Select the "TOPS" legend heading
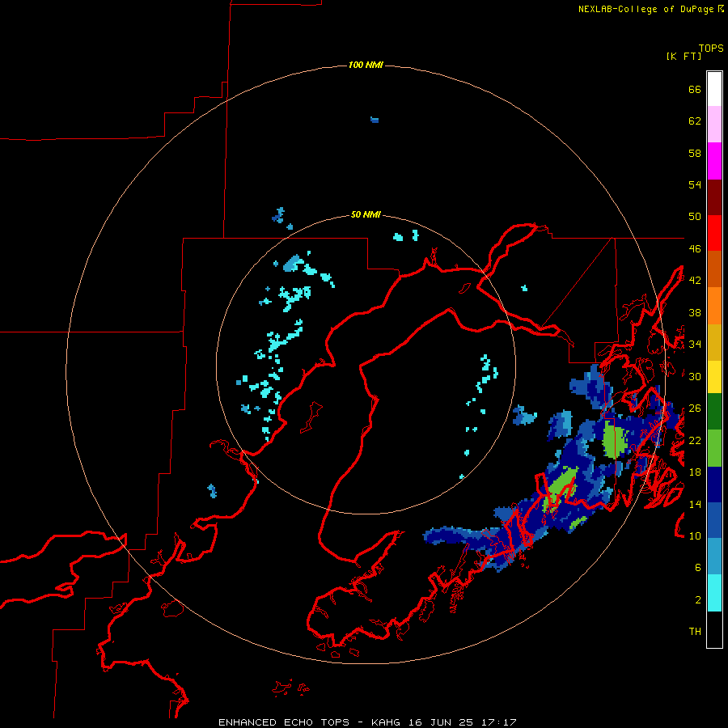This screenshot has width=728, height=728. pyautogui.click(x=711, y=49)
